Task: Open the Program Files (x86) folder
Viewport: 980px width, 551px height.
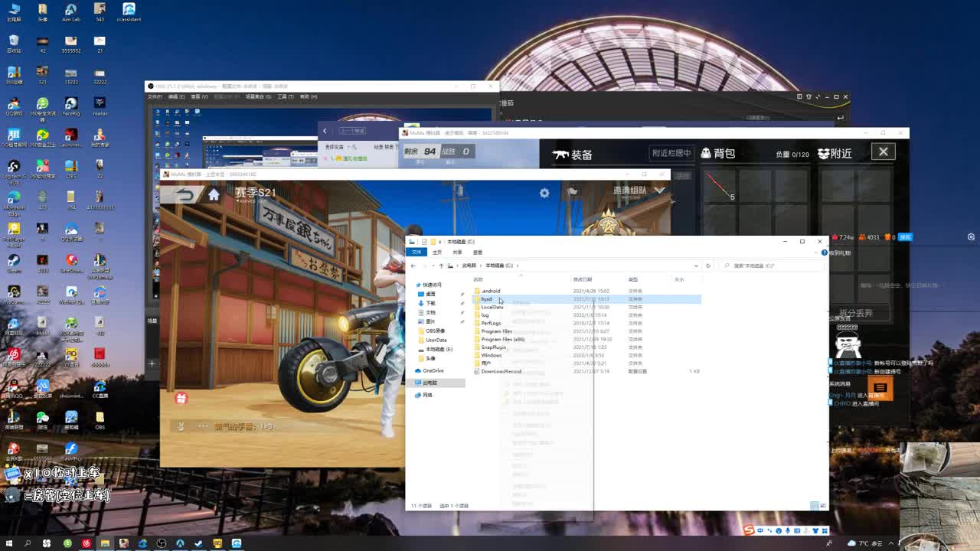Action: [502, 339]
